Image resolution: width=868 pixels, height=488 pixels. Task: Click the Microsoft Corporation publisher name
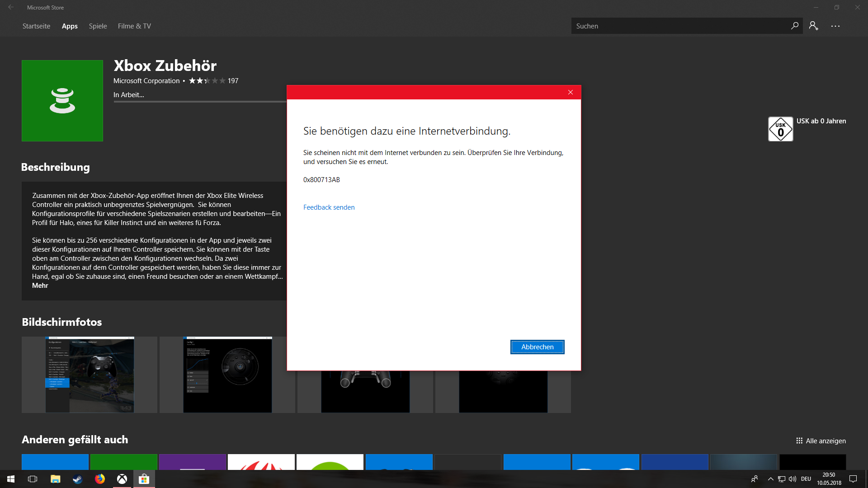(146, 81)
